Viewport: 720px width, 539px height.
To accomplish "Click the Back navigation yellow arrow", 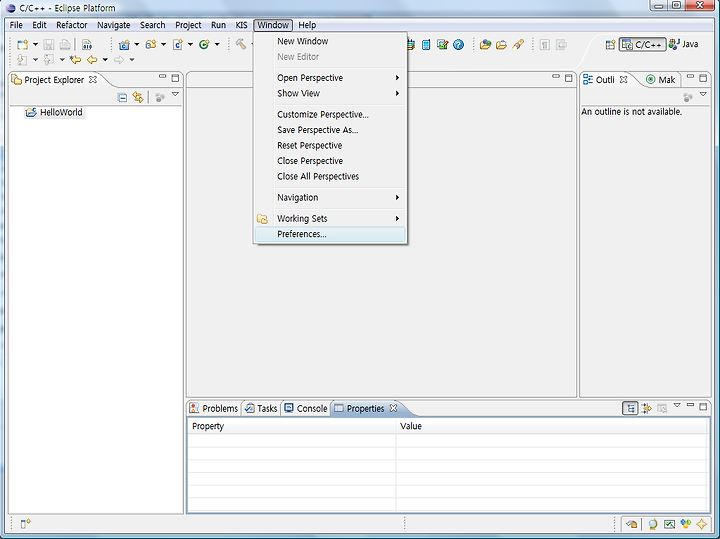I will (92, 60).
